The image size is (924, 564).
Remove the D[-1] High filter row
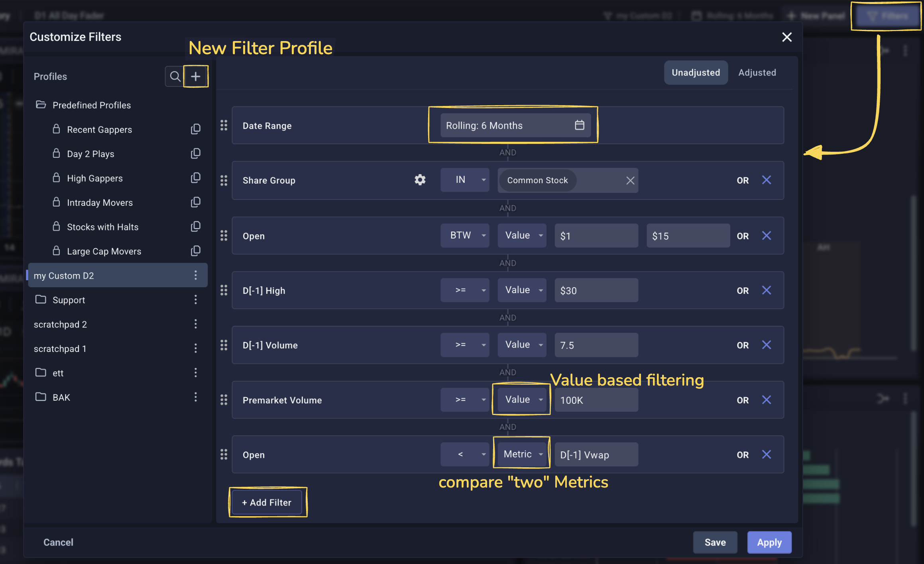click(x=766, y=290)
